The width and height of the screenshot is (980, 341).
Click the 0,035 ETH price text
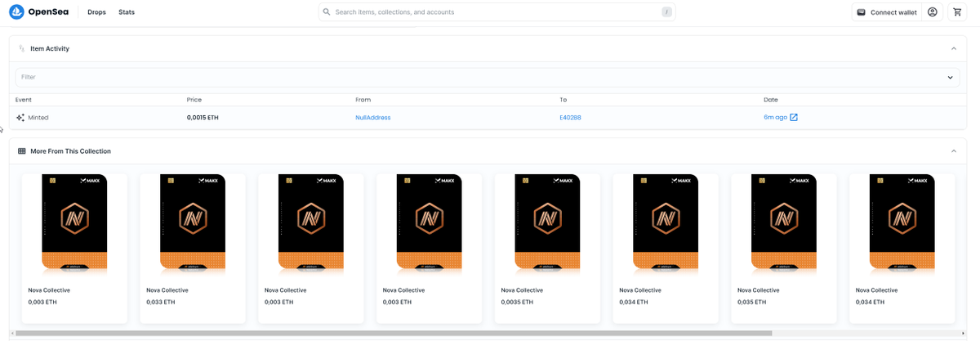pyautogui.click(x=752, y=303)
